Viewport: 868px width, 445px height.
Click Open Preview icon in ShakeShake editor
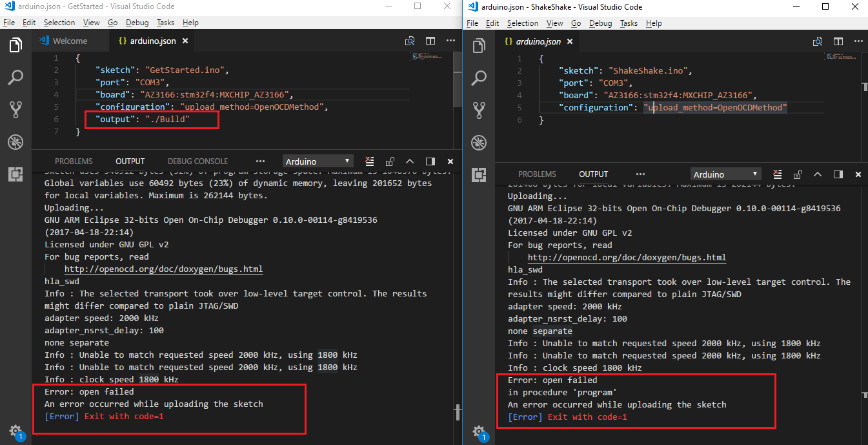click(x=818, y=41)
